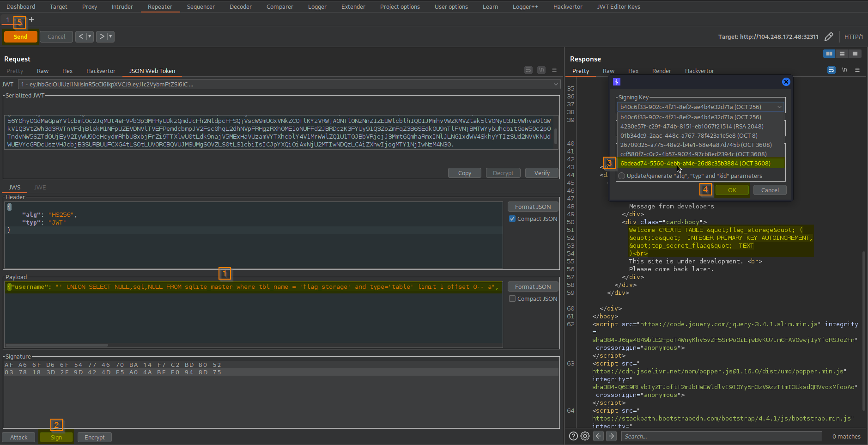Open search settings gear icon
Viewport: 868px width, 445px height.
pyautogui.click(x=585, y=436)
